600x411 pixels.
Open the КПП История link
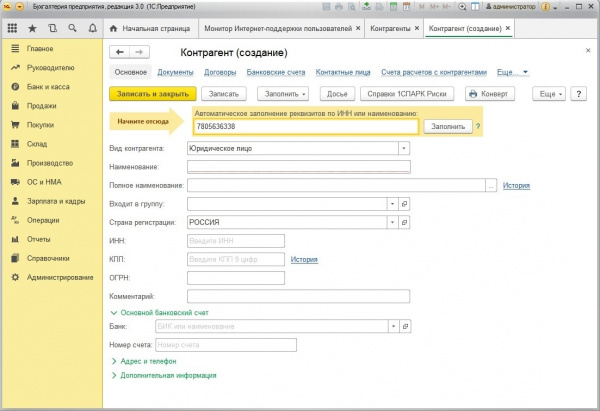(x=304, y=259)
